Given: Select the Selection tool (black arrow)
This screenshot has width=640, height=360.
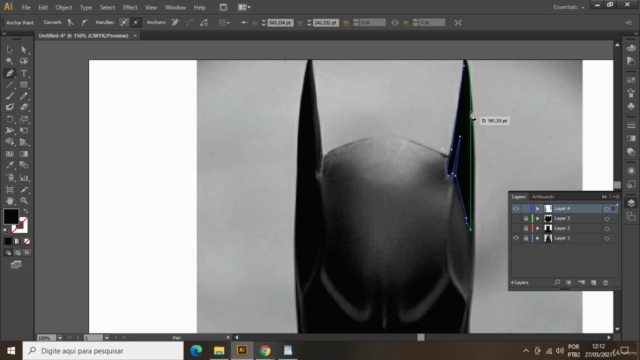Looking at the screenshot, I should coord(9,50).
